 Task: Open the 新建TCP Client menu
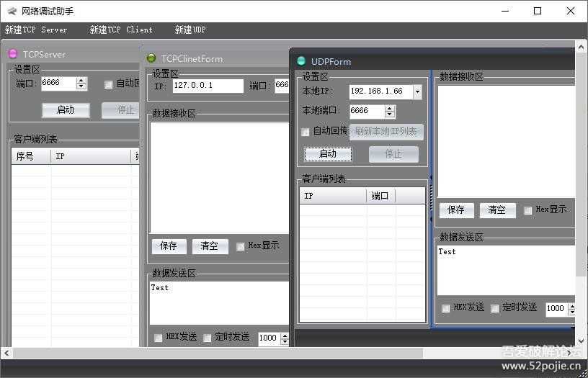click(x=121, y=30)
